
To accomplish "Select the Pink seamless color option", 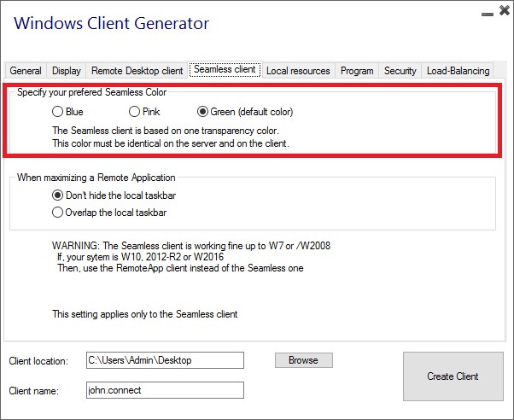I will (x=135, y=112).
